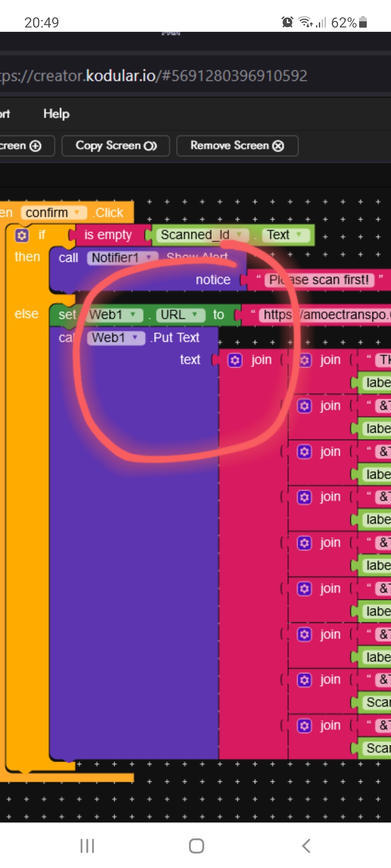Screen dimensions: 391x868
Task: Open the gear of the outermost join block
Action: tap(235, 360)
